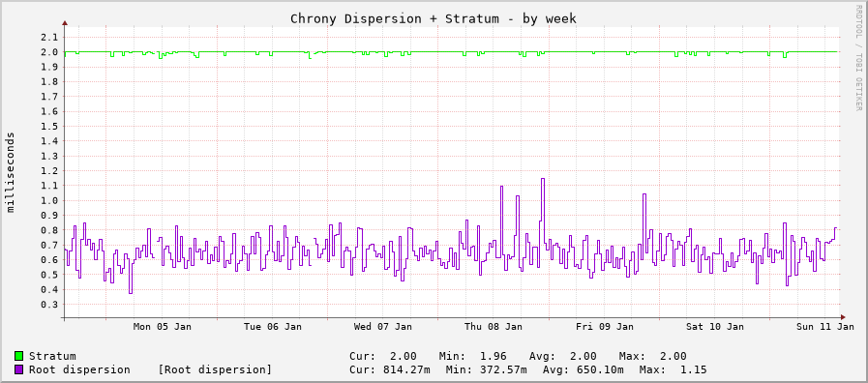Click the green Stratum legend swatch
Image resolution: width=868 pixels, height=383 pixels.
[18, 356]
